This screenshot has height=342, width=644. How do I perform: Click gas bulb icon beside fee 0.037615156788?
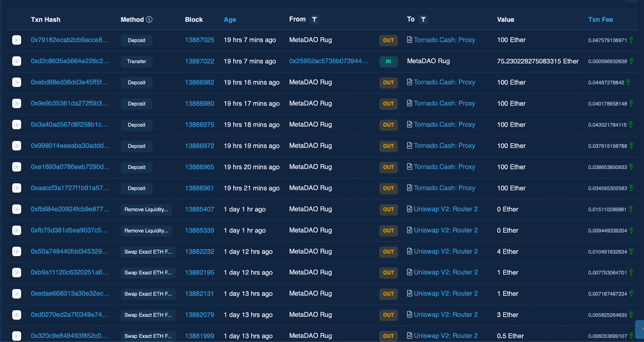click(x=631, y=146)
